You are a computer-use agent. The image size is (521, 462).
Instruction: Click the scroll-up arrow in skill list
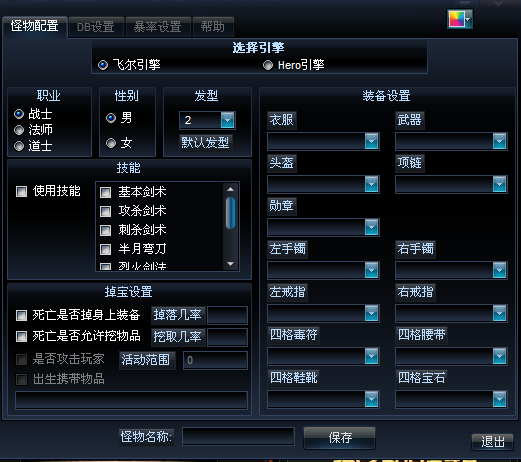point(230,189)
